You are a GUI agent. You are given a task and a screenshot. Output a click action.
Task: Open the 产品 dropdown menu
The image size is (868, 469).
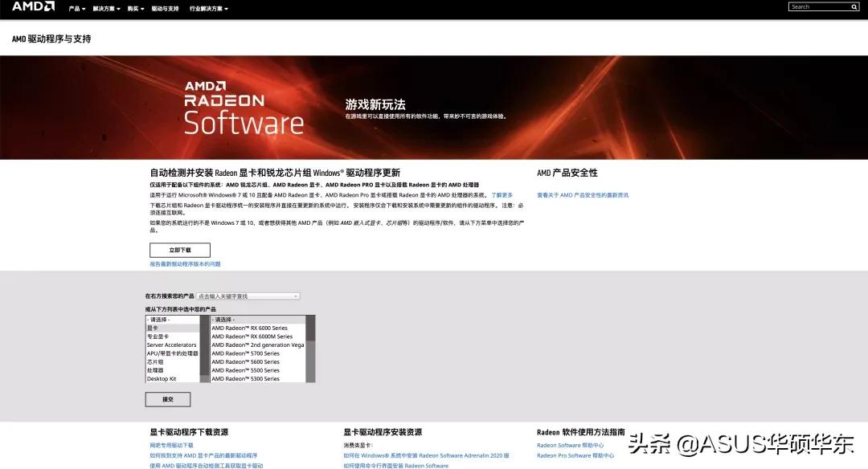[76, 9]
